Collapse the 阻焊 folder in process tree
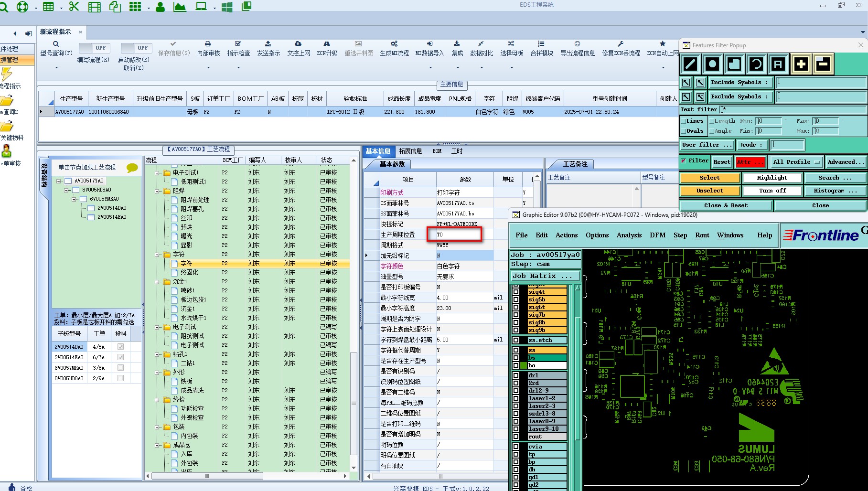The height and width of the screenshot is (491, 868). tap(158, 191)
